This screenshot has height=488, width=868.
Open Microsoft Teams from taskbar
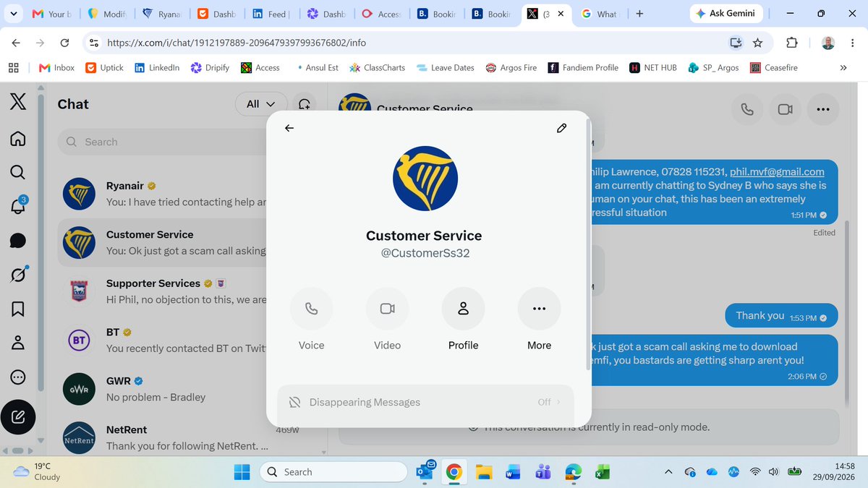click(x=543, y=471)
